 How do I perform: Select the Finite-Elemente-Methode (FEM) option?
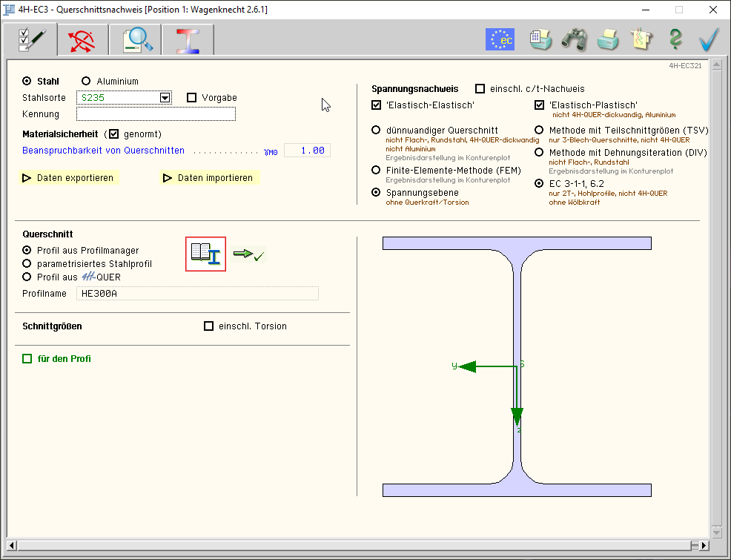tap(376, 171)
